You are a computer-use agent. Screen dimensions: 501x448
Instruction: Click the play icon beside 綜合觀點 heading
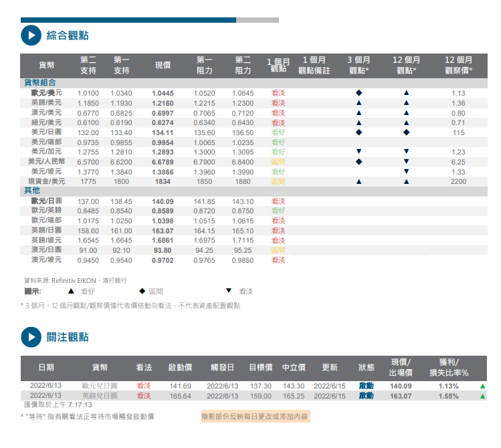[x=31, y=35]
